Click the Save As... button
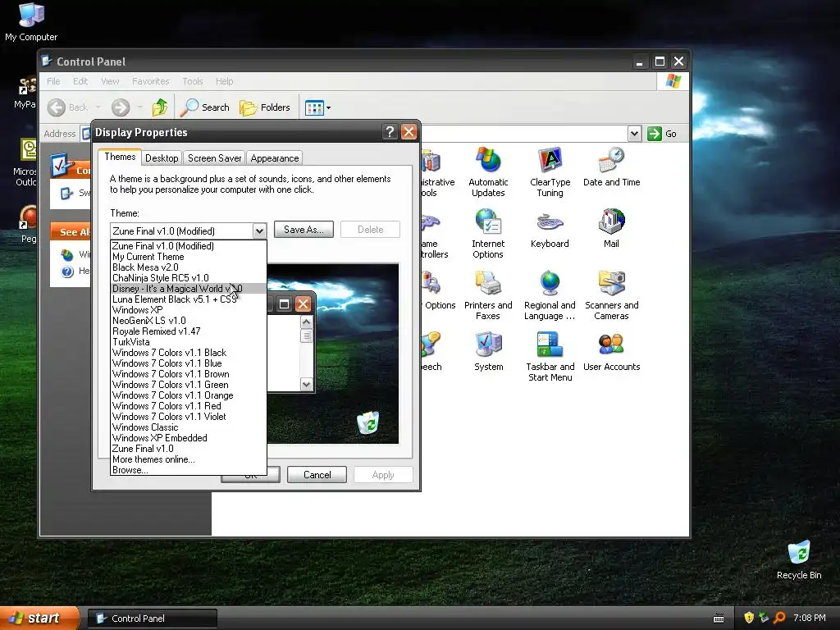This screenshot has width=840, height=630. (x=304, y=230)
